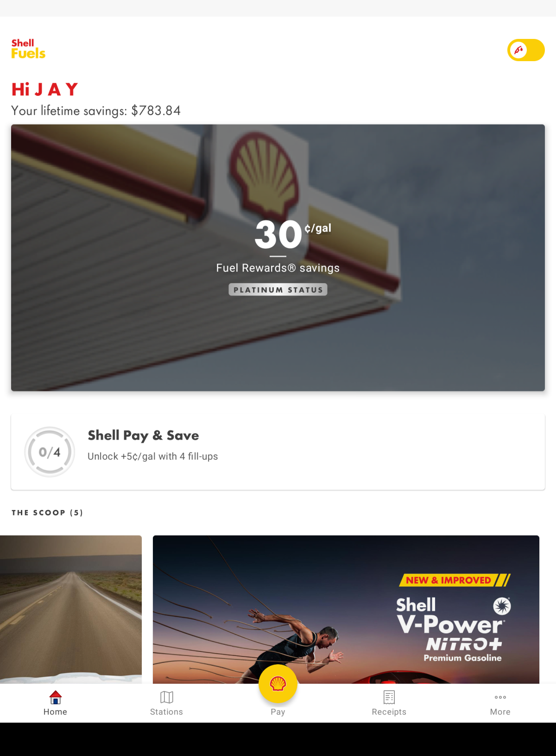This screenshot has height=756, width=556.
Task: Tap the yellow Shell Pay button
Action: 278,684
